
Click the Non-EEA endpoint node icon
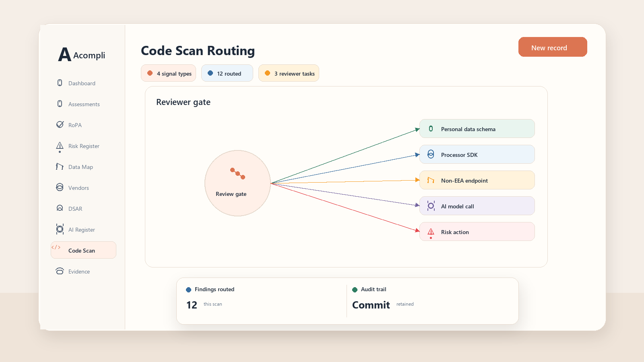(x=431, y=180)
